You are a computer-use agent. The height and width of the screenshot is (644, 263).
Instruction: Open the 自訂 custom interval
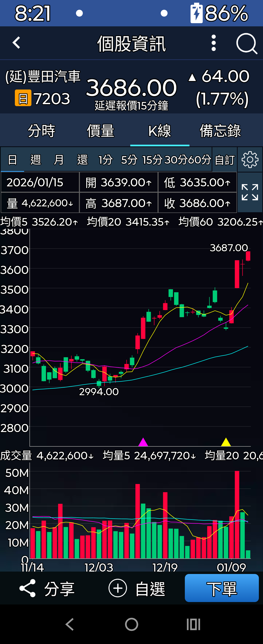click(225, 160)
